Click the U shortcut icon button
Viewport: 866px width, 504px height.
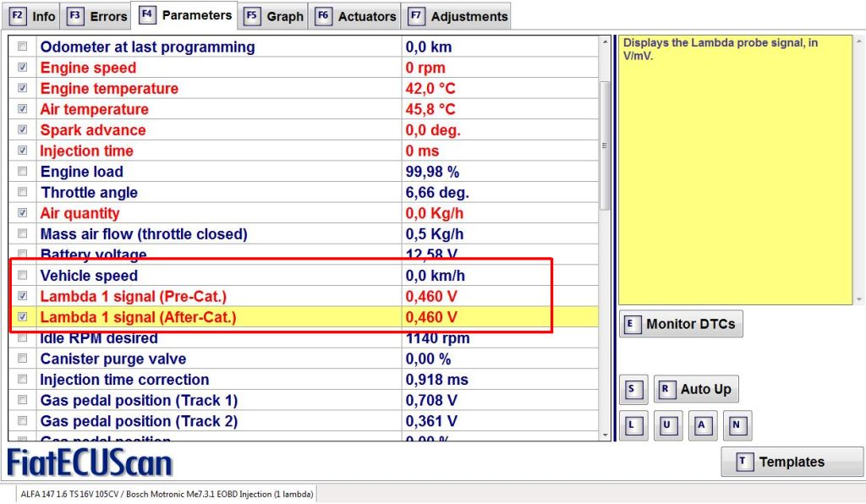click(668, 425)
